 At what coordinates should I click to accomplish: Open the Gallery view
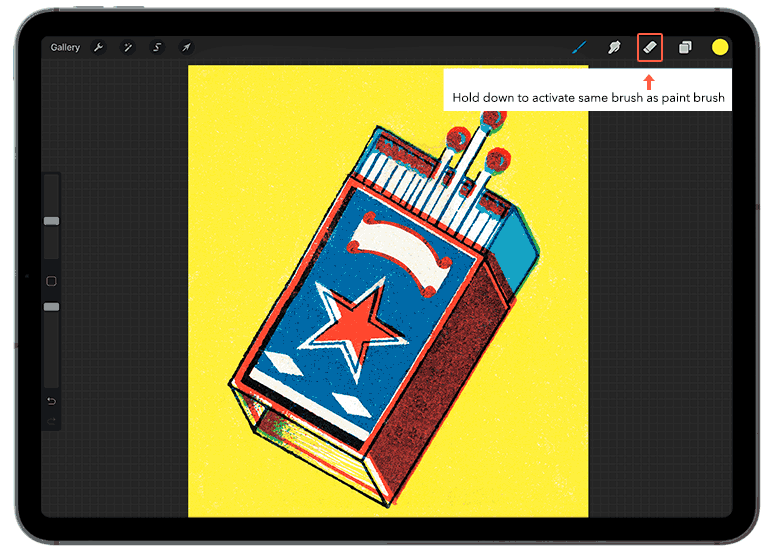(65, 47)
